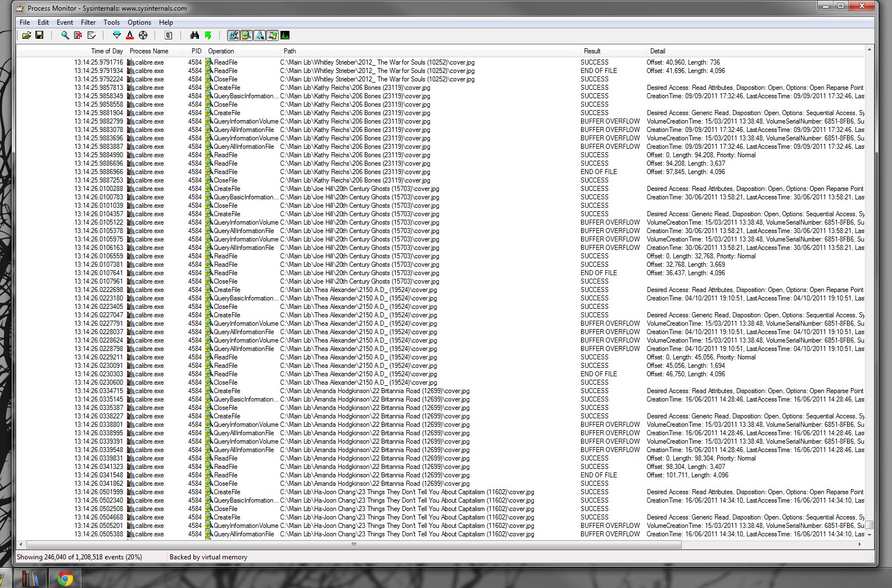Click the horizontal scrollbar right arrow

click(860, 544)
